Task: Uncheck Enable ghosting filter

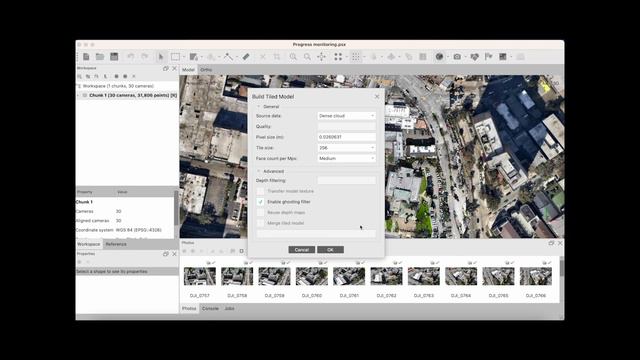Action: click(260, 202)
